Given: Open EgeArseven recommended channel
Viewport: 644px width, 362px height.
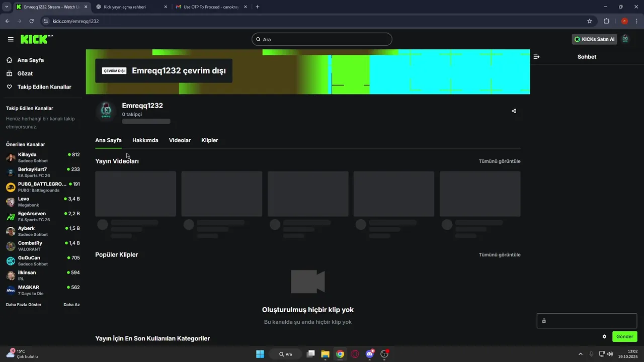Looking at the screenshot, I should pyautogui.click(x=43, y=217).
